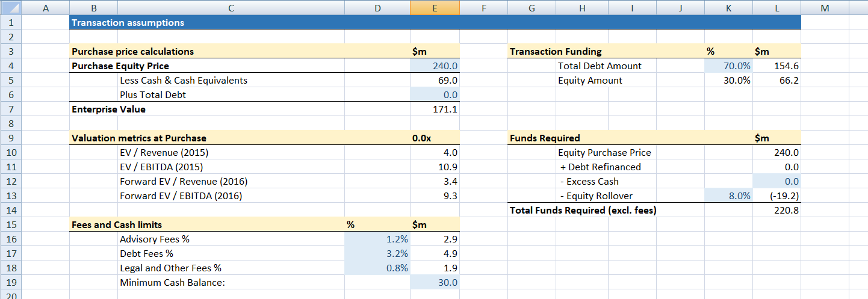Select the column M header
This screenshot has height=299, width=868.
click(825, 8)
